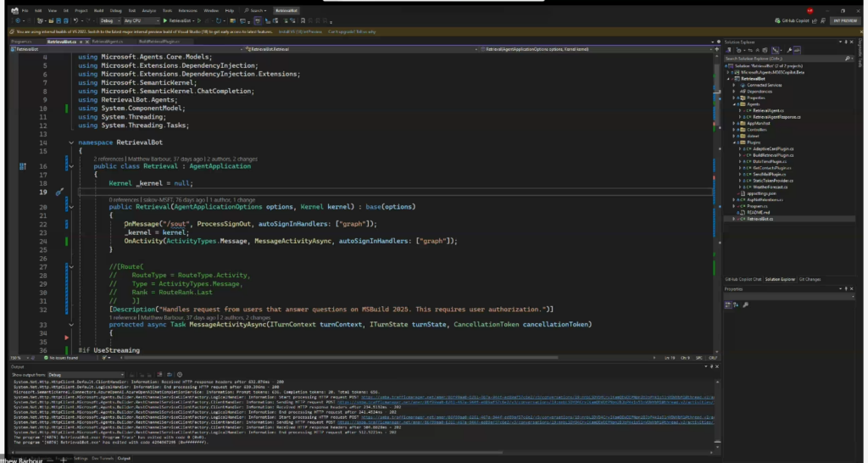Click the No issues found status indicator
This screenshot has width=868, height=463.
tap(61, 358)
